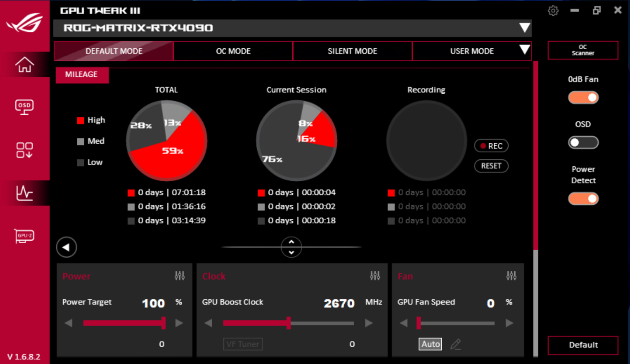Toggle Auto fan speed mode
This screenshot has width=630, height=364.
(430, 344)
